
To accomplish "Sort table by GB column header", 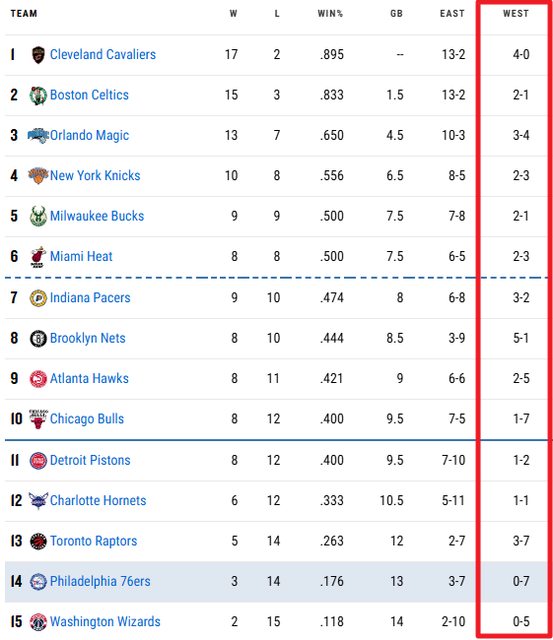I will 396,13.
